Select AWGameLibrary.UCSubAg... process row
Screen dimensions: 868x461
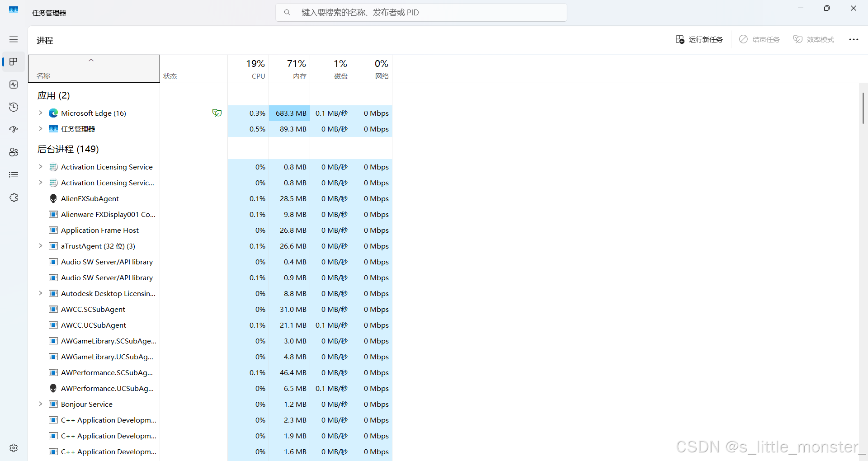pyautogui.click(x=210, y=357)
